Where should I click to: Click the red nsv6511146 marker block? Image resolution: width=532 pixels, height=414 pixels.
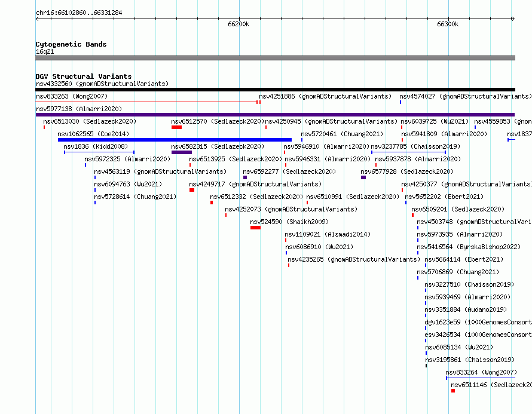click(453, 391)
